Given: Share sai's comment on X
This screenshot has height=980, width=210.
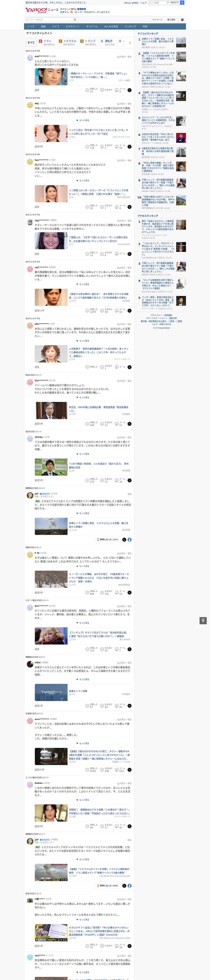Looking at the screenshot, I should [x=130, y=310].
